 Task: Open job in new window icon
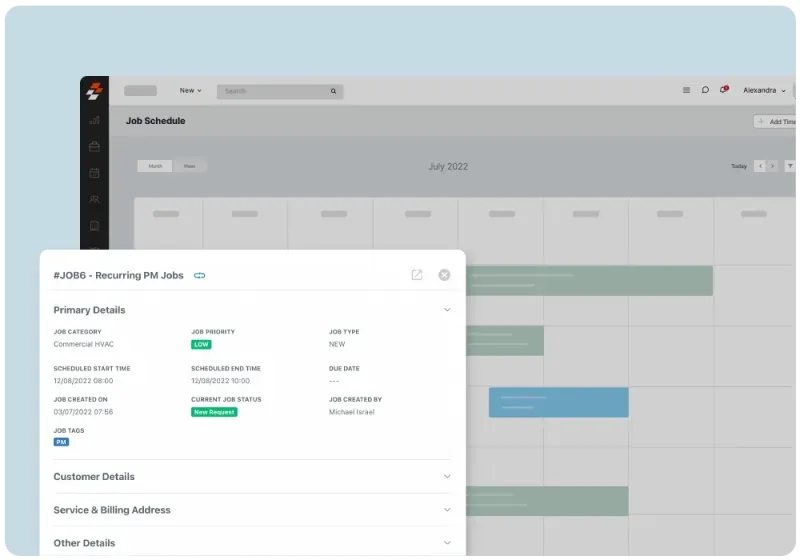point(417,275)
